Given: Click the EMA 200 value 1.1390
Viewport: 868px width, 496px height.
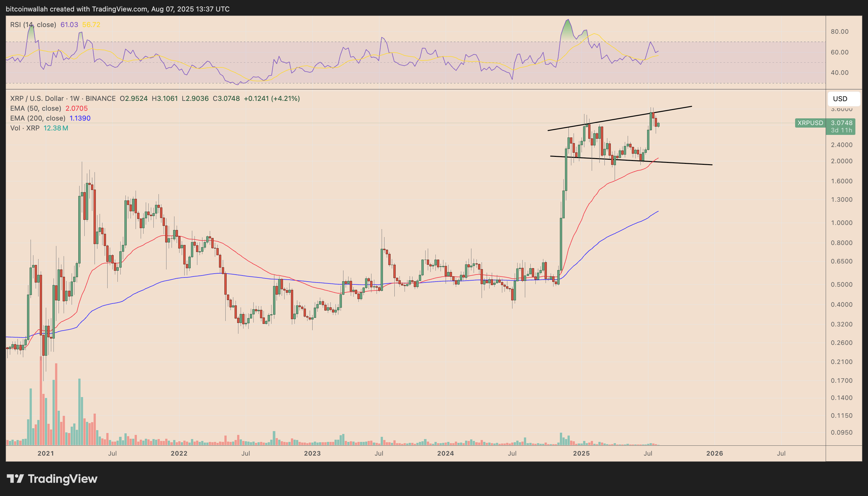Looking at the screenshot, I should click(x=80, y=118).
